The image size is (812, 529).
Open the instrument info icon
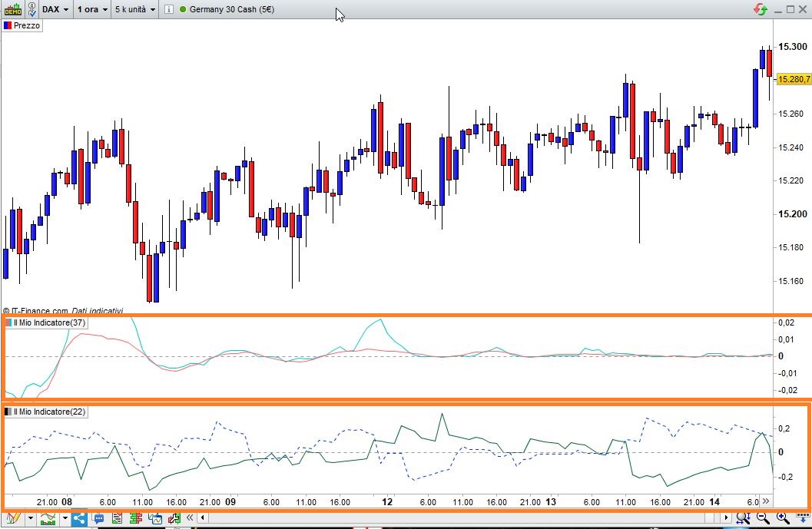[168, 9]
